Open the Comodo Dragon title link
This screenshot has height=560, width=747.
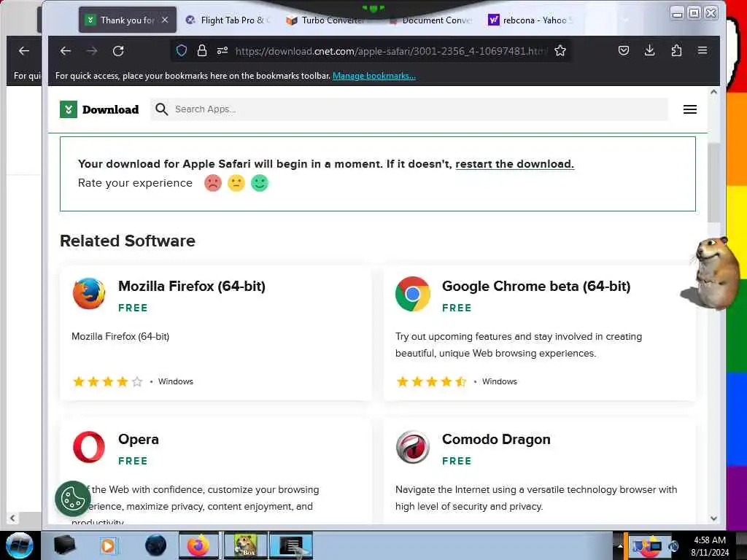coord(496,439)
